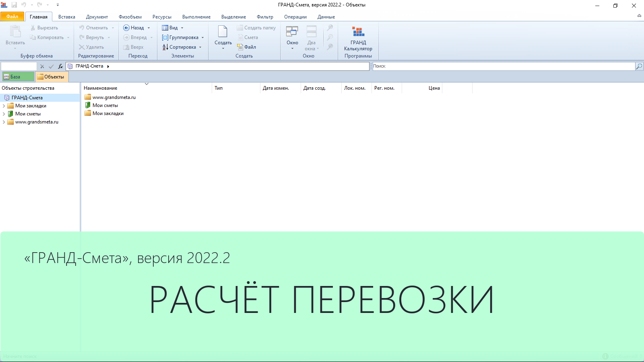The height and width of the screenshot is (362, 644).
Task: Open the dropdown arrow next to Копировать
Action: point(68,37)
